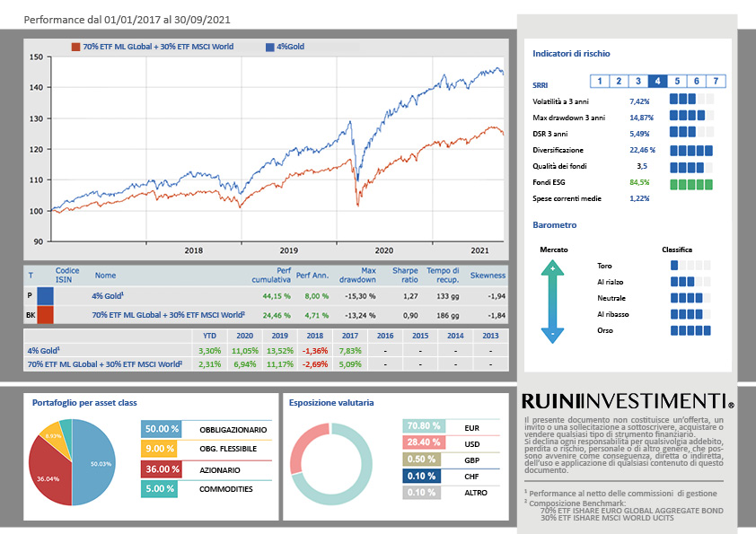Click the Al ribasso barometer rating bar
This screenshot has width=756, height=534.
click(x=690, y=314)
